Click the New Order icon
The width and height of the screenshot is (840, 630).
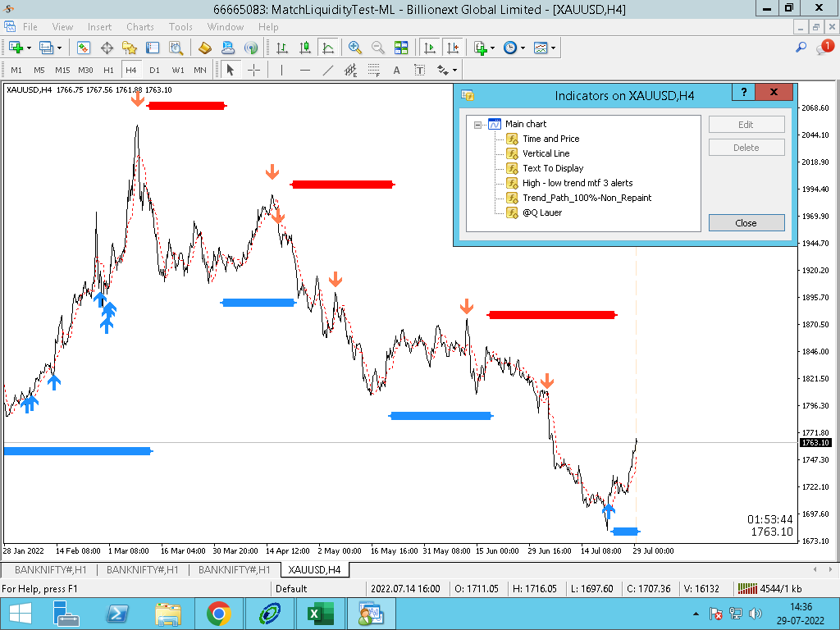(x=204, y=48)
